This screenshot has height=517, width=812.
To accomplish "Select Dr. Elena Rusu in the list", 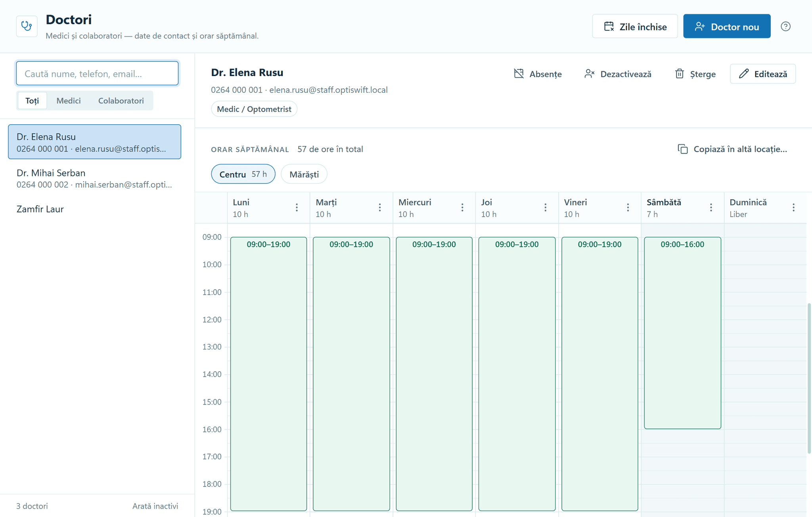I will (94, 142).
